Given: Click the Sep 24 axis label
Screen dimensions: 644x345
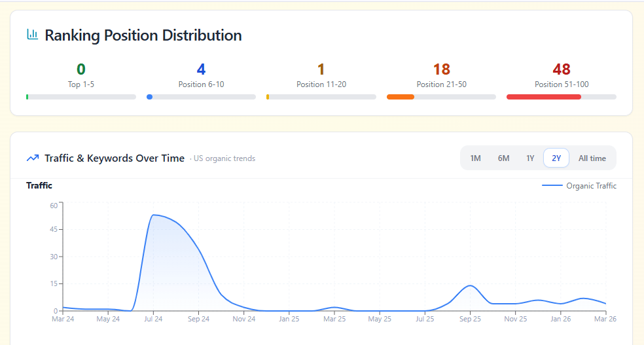Looking at the screenshot, I should pyautogui.click(x=198, y=319).
